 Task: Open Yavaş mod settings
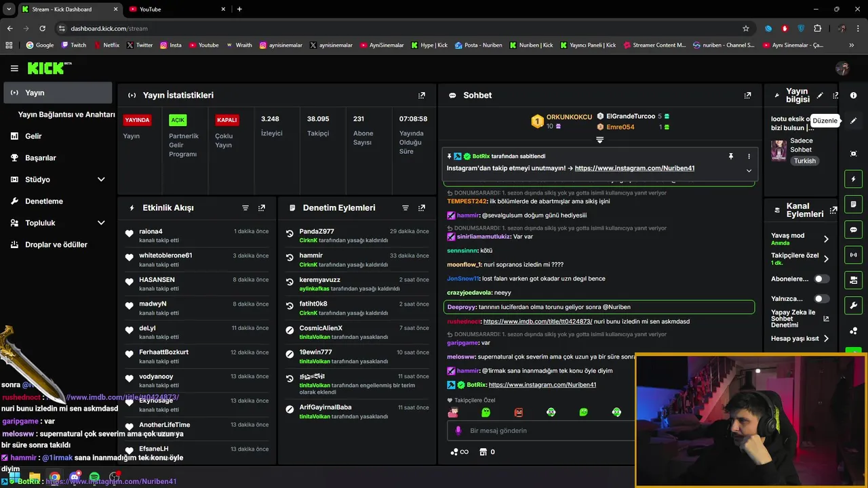pyautogui.click(x=800, y=239)
